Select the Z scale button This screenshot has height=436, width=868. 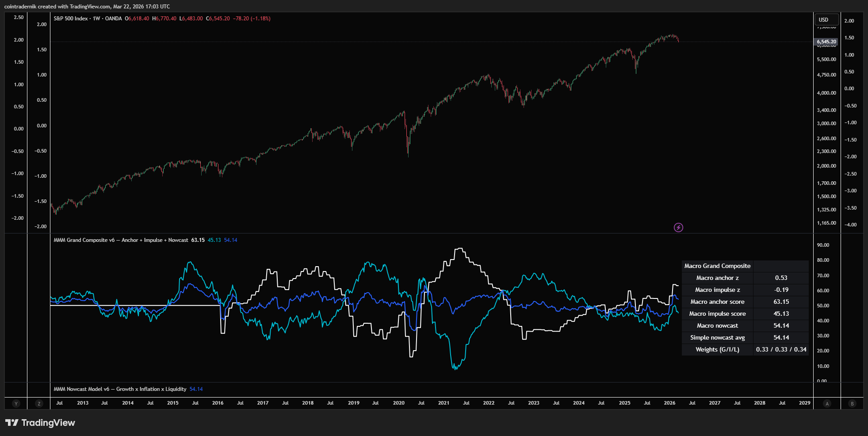(39, 403)
